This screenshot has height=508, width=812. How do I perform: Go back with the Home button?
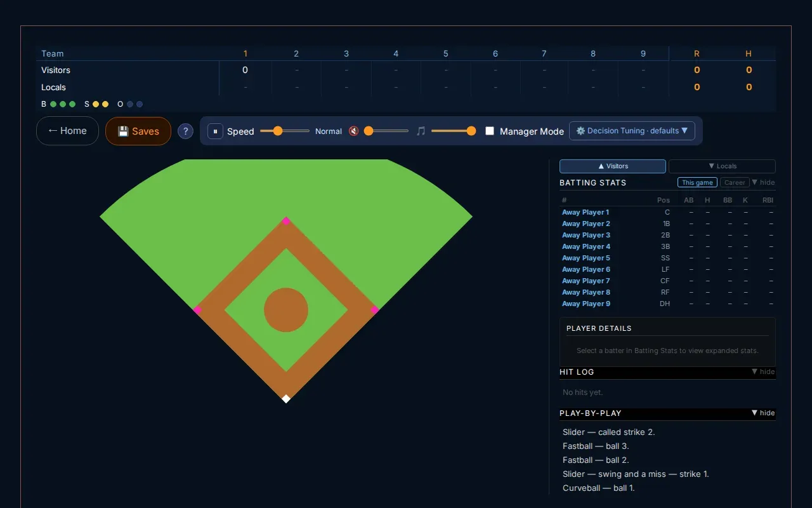tap(67, 131)
